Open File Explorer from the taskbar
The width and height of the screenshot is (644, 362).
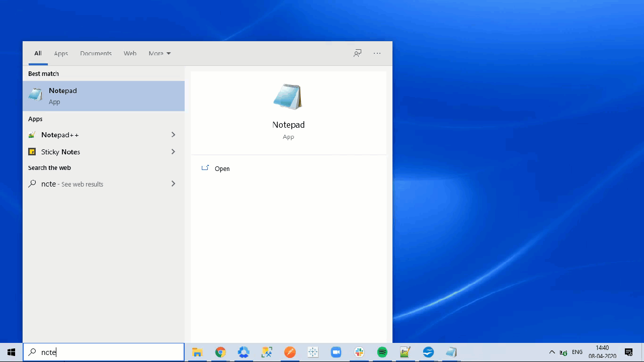[197, 352]
